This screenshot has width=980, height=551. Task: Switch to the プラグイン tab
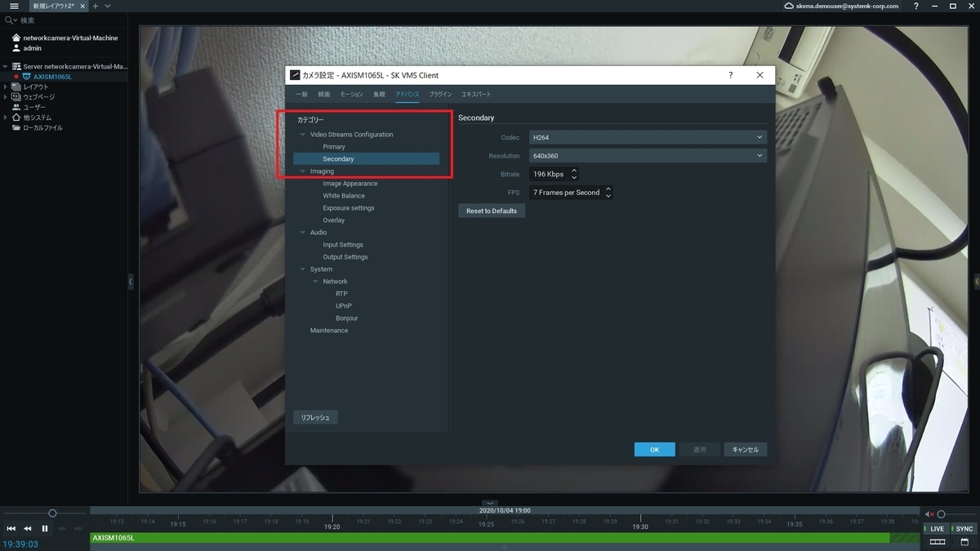440,95
